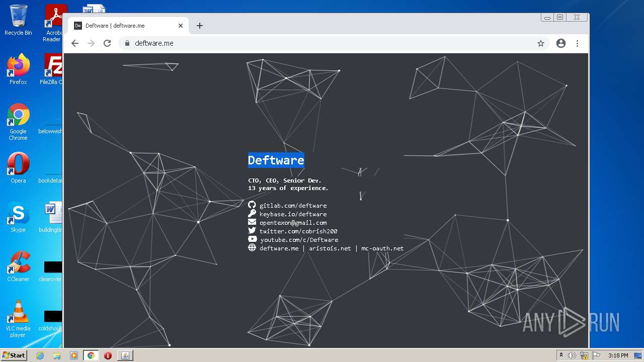The height and width of the screenshot is (362, 644).
Task: Open the CCleaner desktop shortcut
Action: coord(18,266)
